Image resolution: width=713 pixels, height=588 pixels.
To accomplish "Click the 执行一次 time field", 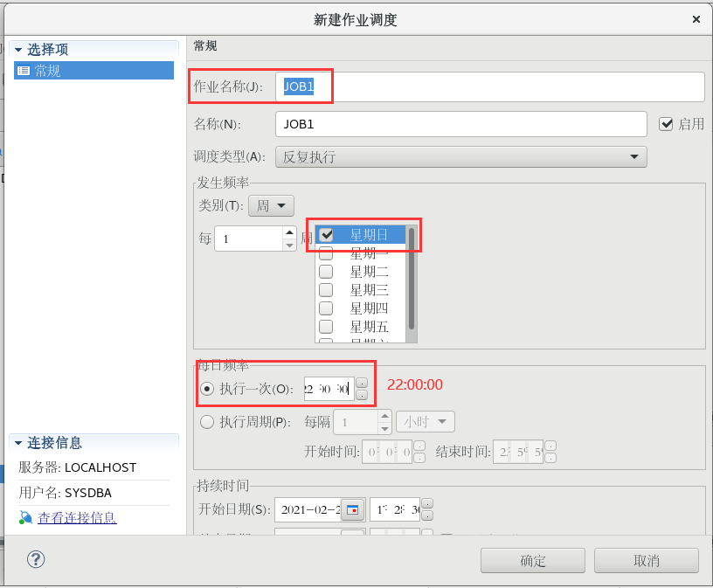I will 329,389.
